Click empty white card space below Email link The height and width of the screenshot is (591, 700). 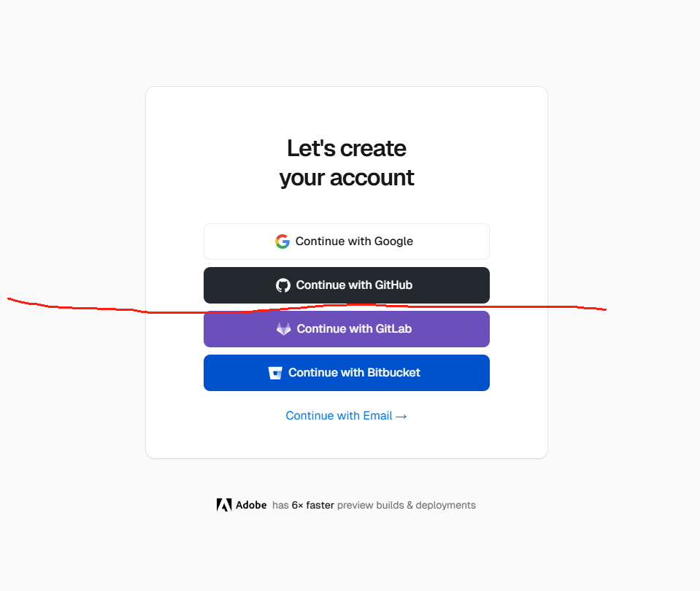click(347, 440)
